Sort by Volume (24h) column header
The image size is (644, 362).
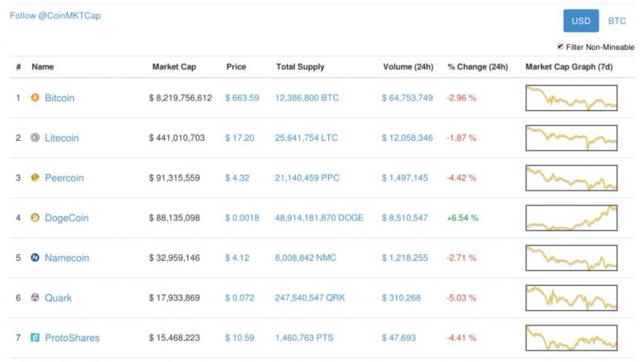tap(409, 66)
